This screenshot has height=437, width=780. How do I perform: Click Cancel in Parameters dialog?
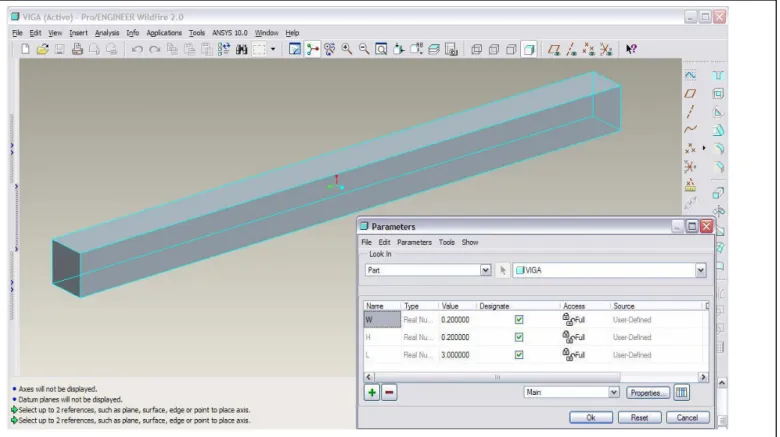click(687, 418)
